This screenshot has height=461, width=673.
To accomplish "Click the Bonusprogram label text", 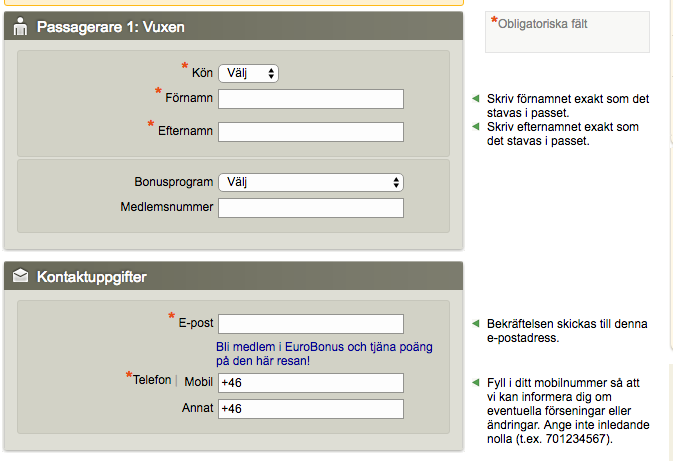I will pos(173,182).
